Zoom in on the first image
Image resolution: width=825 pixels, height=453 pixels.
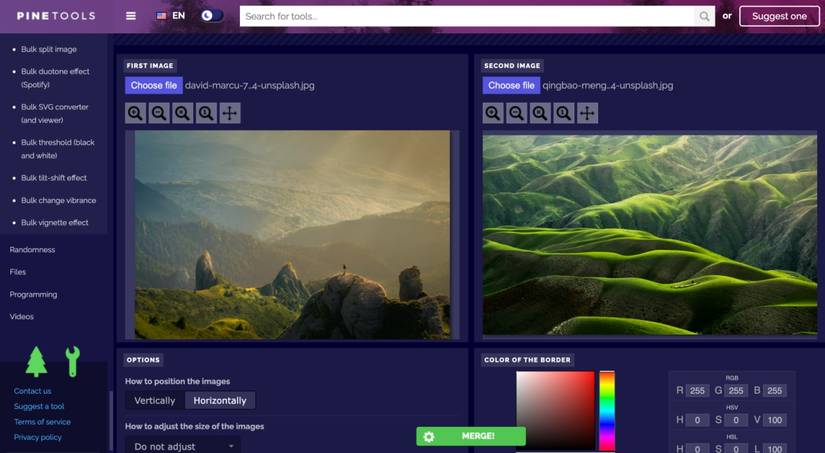(x=135, y=113)
